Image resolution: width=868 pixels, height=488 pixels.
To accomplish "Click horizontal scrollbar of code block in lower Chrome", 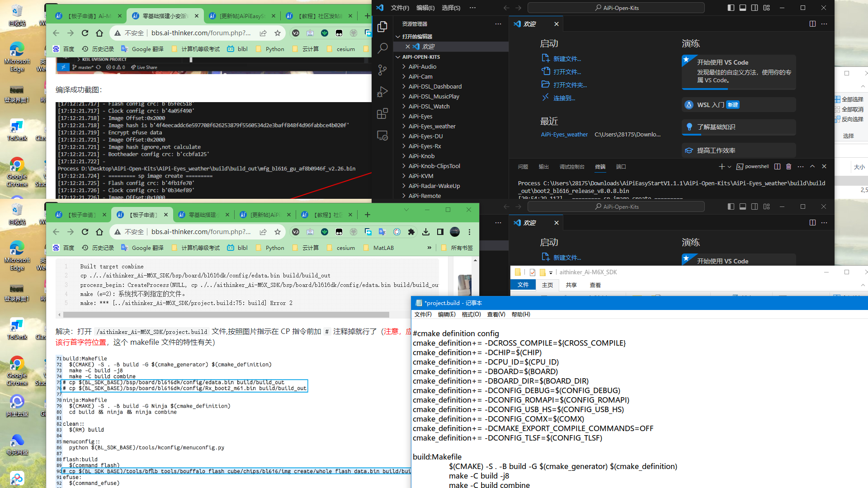I will (226, 314).
